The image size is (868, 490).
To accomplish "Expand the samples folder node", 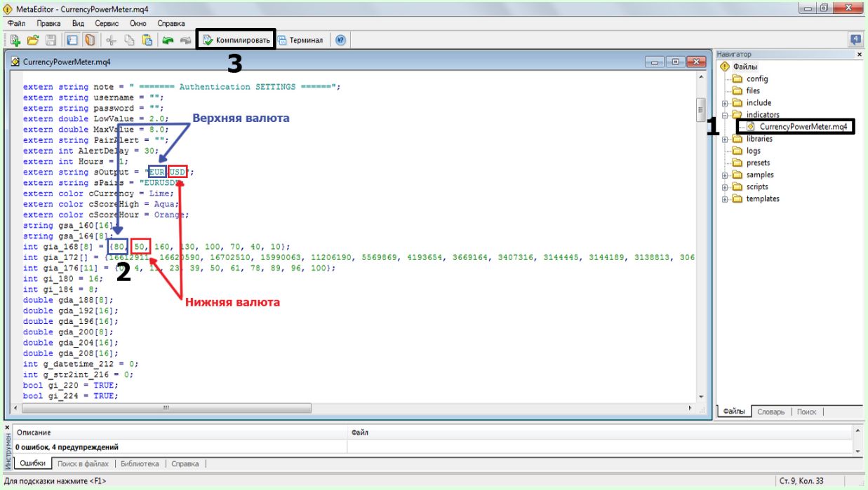I will click(725, 175).
